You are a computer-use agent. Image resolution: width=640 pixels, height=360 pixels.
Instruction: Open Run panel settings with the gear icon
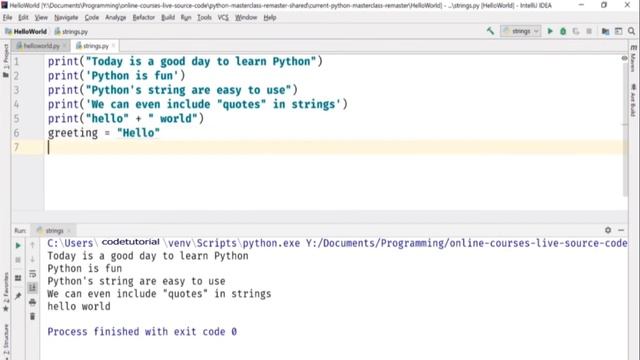608,230
